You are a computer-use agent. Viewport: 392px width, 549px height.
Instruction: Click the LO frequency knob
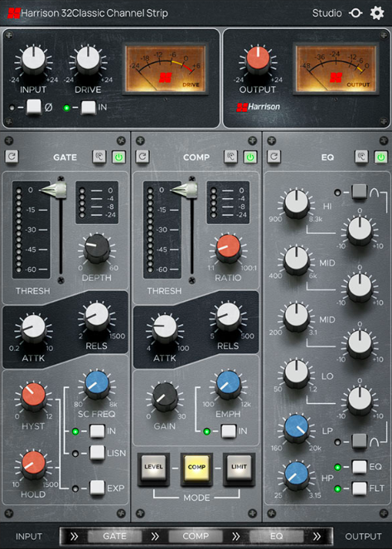[297, 374]
